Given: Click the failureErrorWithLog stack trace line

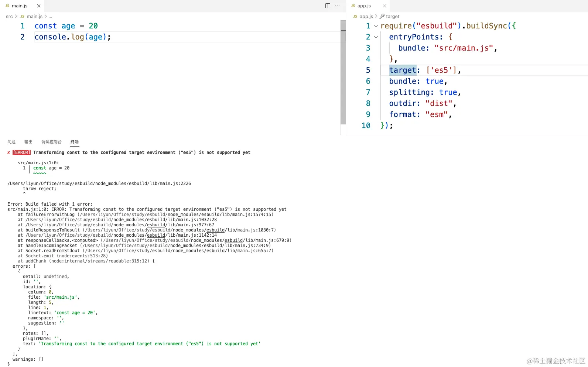Looking at the screenshot, I should tap(146, 215).
